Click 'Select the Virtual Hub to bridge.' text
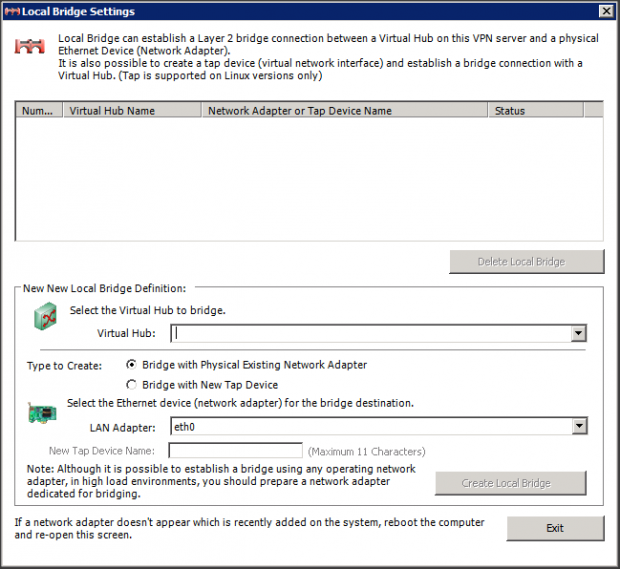The image size is (620, 569). tap(147, 310)
